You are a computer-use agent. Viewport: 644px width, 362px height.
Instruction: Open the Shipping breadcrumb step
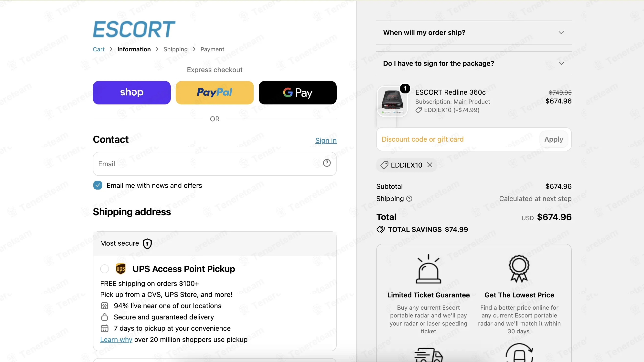[x=175, y=49]
